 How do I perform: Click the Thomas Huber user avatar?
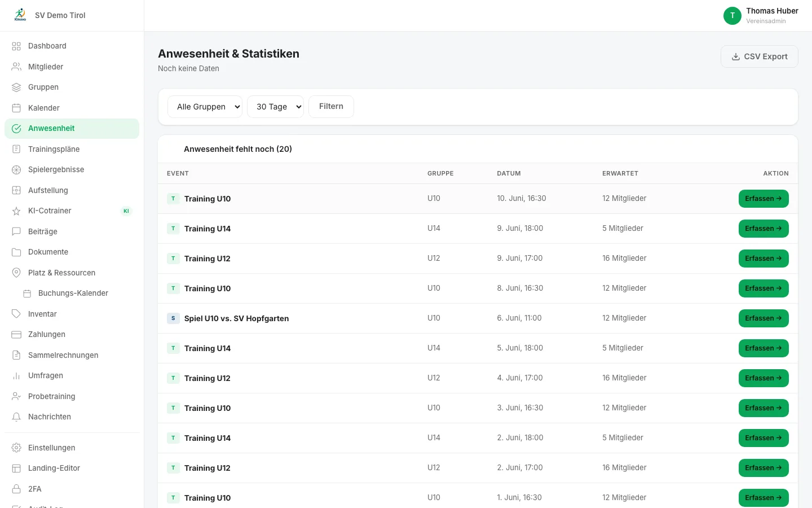[x=732, y=16]
